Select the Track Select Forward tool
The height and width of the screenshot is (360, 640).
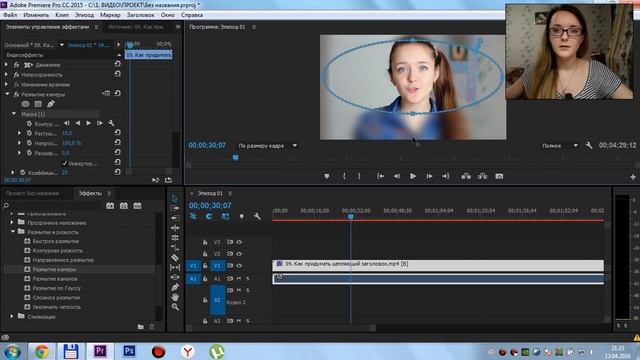(175, 208)
